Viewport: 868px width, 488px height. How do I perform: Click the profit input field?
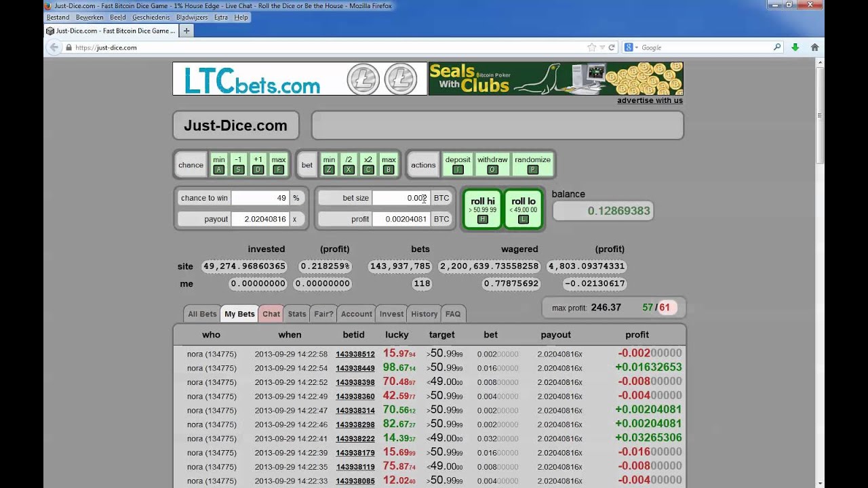pos(401,219)
